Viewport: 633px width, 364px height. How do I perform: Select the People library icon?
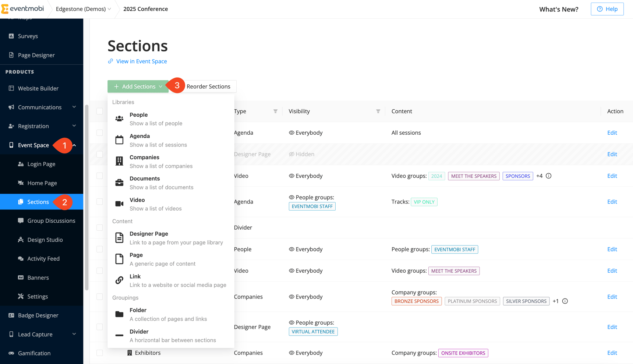coord(119,119)
